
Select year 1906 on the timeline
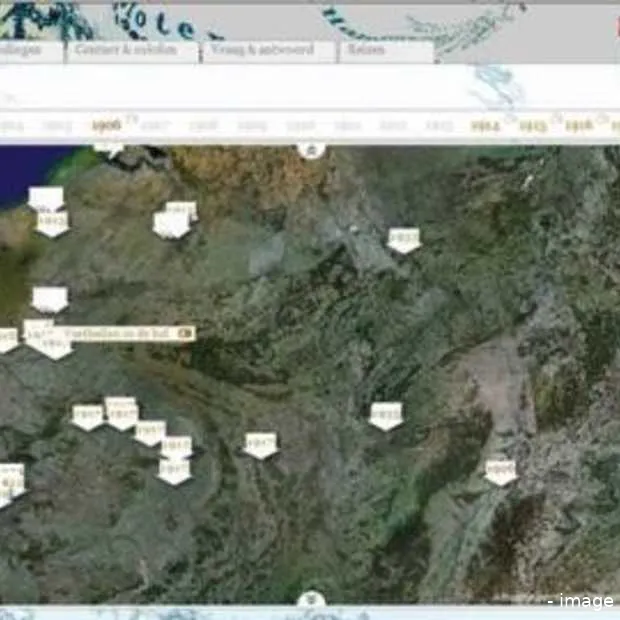(x=106, y=126)
